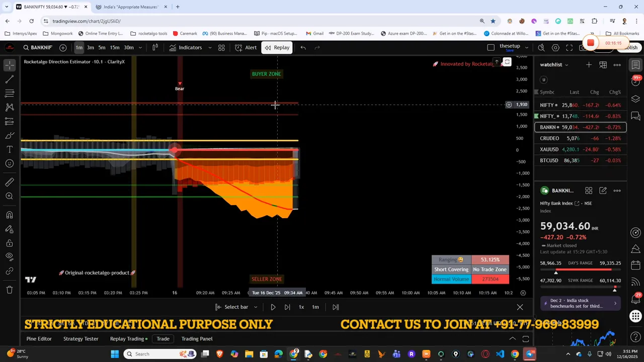Select the 1m playback speed in replay bar
The width and height of the screenshot is (644, 362).
(315, 307)
